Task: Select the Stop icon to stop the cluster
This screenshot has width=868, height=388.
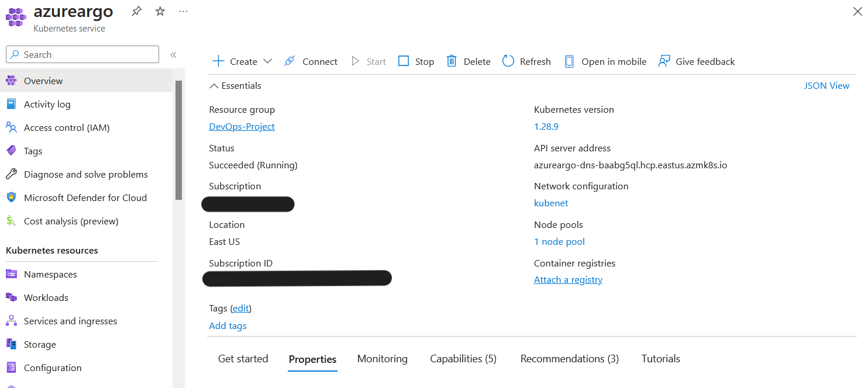Action: coord(404,61)
